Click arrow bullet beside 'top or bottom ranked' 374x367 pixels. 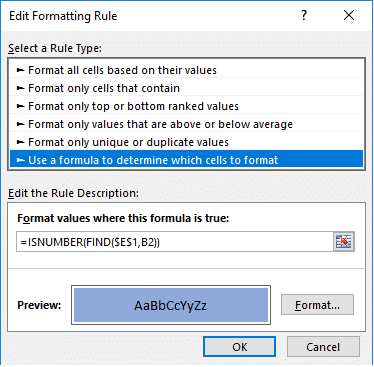coord(21,106)
